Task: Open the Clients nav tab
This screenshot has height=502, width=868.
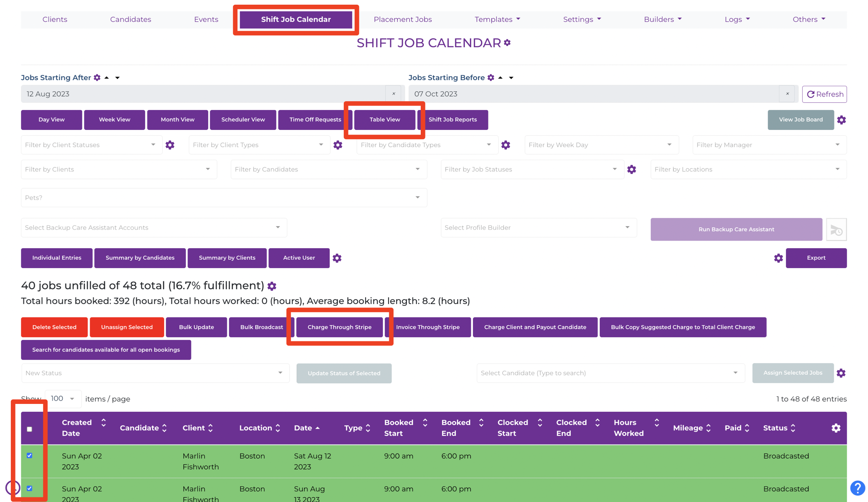Action: point(55,19)
